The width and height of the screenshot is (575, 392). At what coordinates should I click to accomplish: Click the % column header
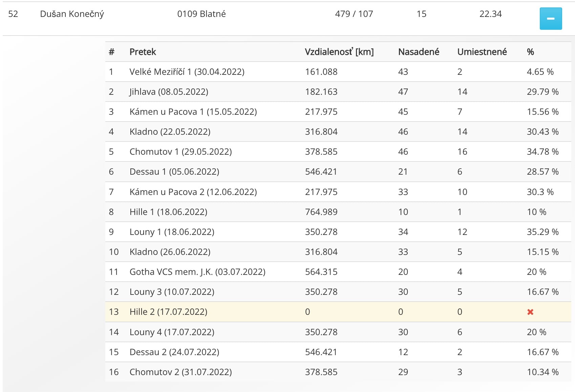pyautogui.click(x=530, y=52)
